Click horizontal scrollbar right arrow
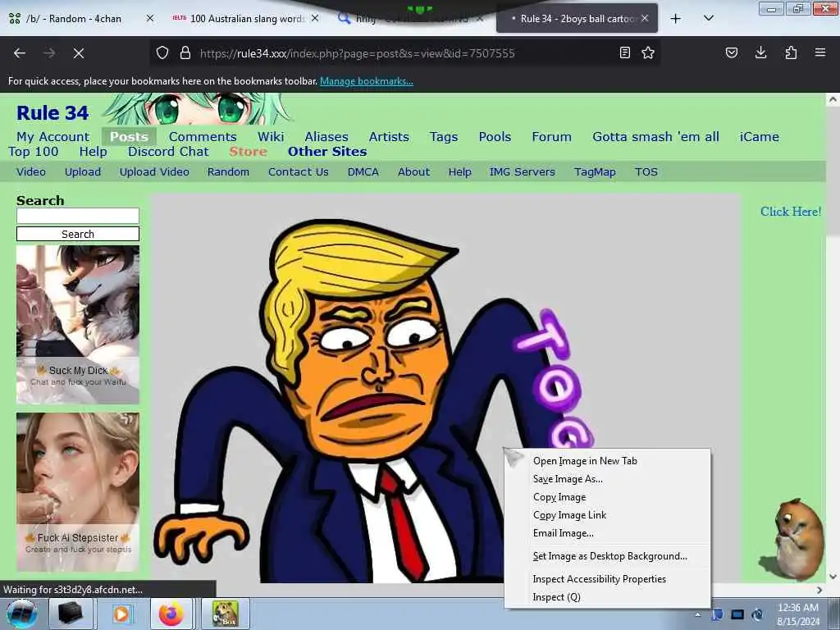 [x=819, y=590]
